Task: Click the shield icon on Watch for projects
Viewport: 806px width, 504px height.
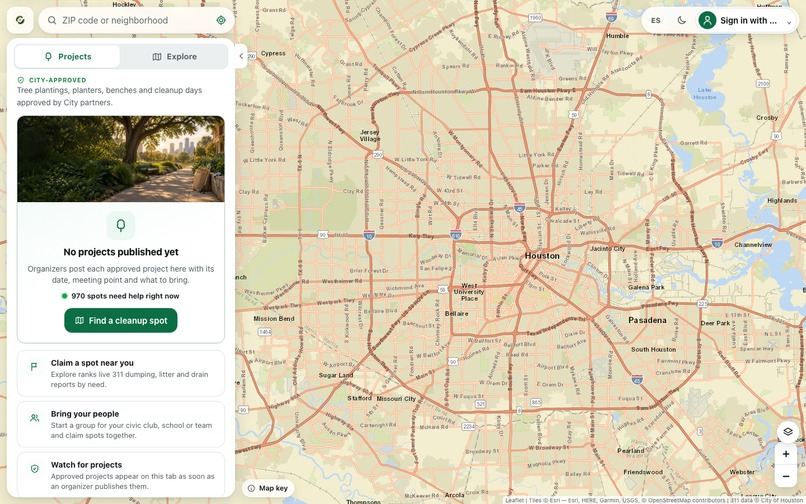Action: point(34,469)
